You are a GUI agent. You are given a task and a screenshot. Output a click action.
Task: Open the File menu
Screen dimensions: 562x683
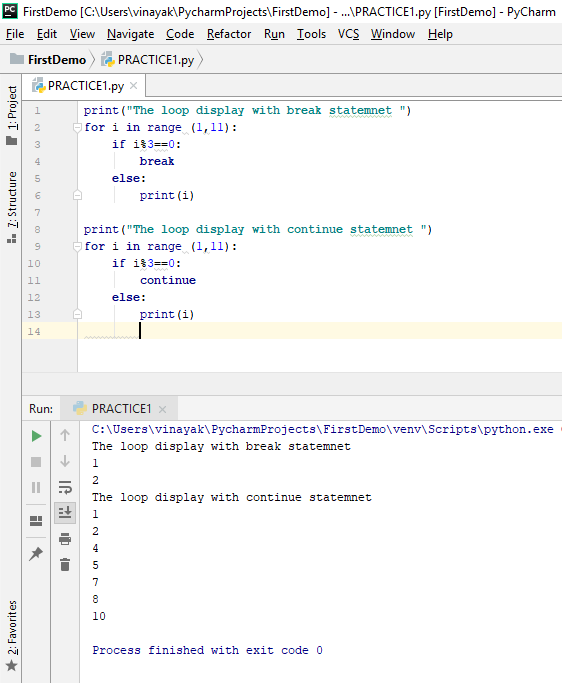tap(15, 34)
